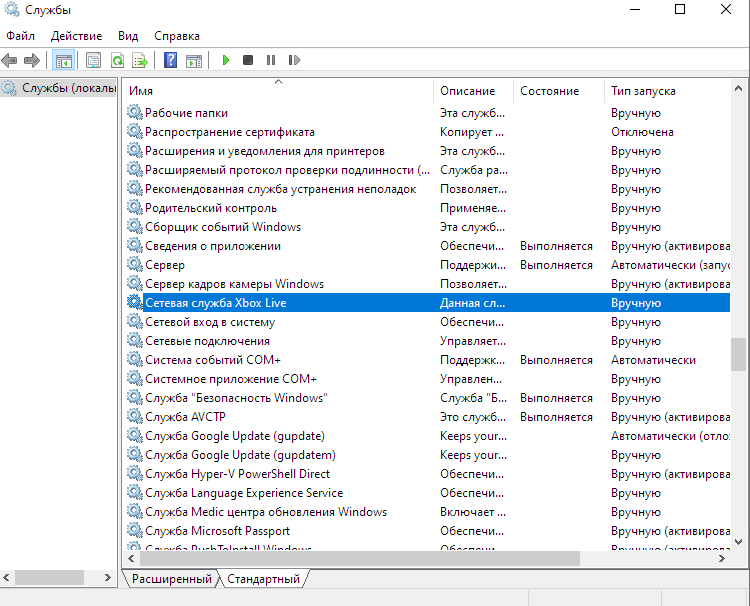Click Отключена startup type cell
Screen dimensions: 750x606
[642, 132]
